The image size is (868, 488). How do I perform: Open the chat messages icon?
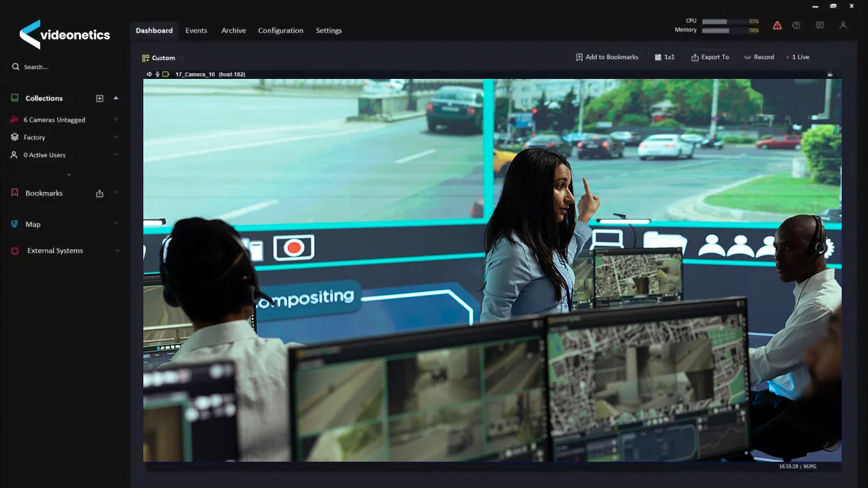pos(819,26)
